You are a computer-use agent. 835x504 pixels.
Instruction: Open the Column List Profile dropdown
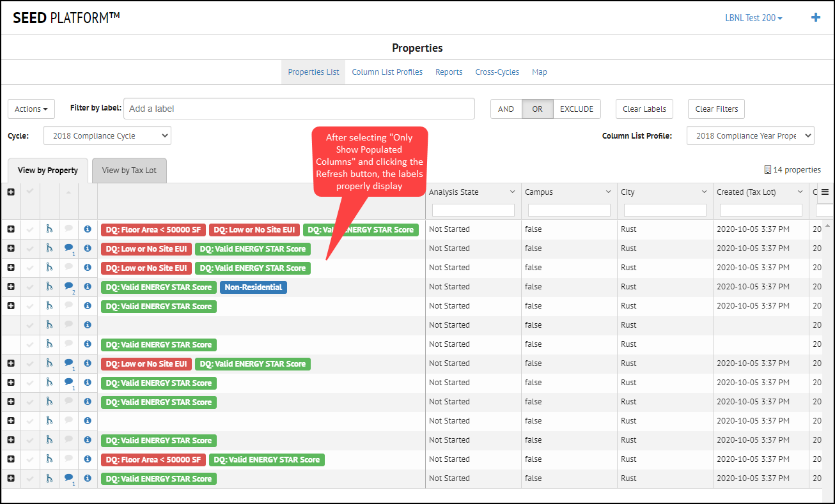[750, 135]
